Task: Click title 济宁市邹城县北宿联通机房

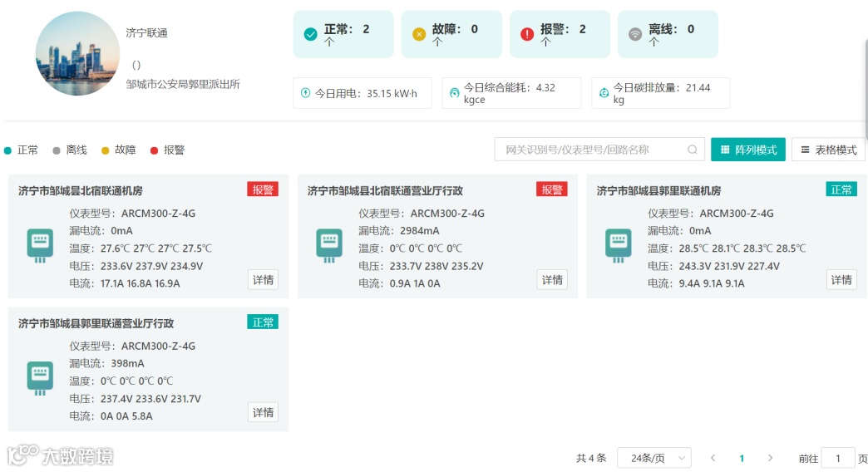Action: point(81,191)
